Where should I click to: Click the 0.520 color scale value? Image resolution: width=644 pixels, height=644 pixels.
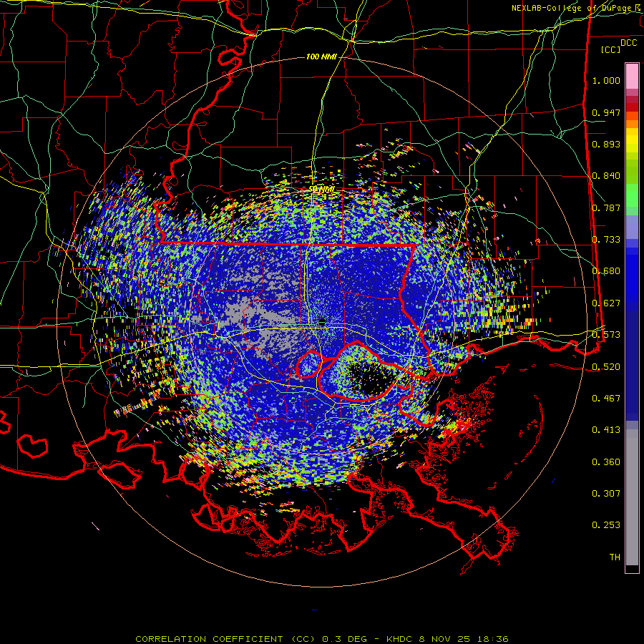click(x=606, y=367)
